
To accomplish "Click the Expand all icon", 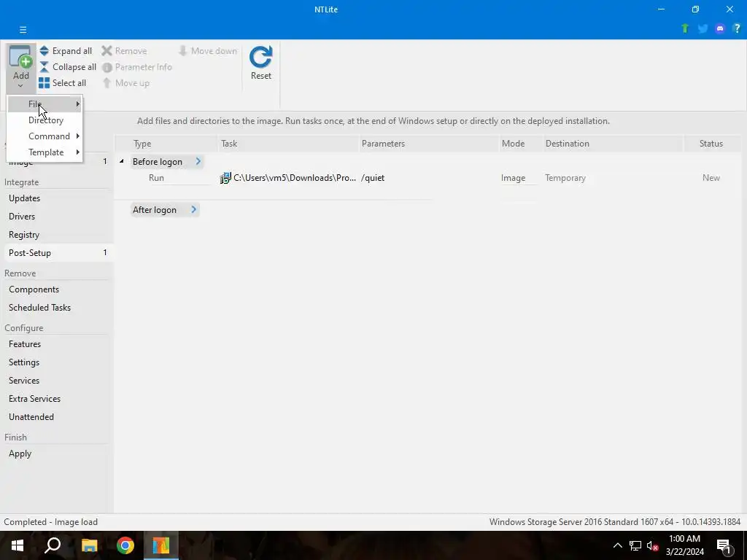I will click(44, 51).
